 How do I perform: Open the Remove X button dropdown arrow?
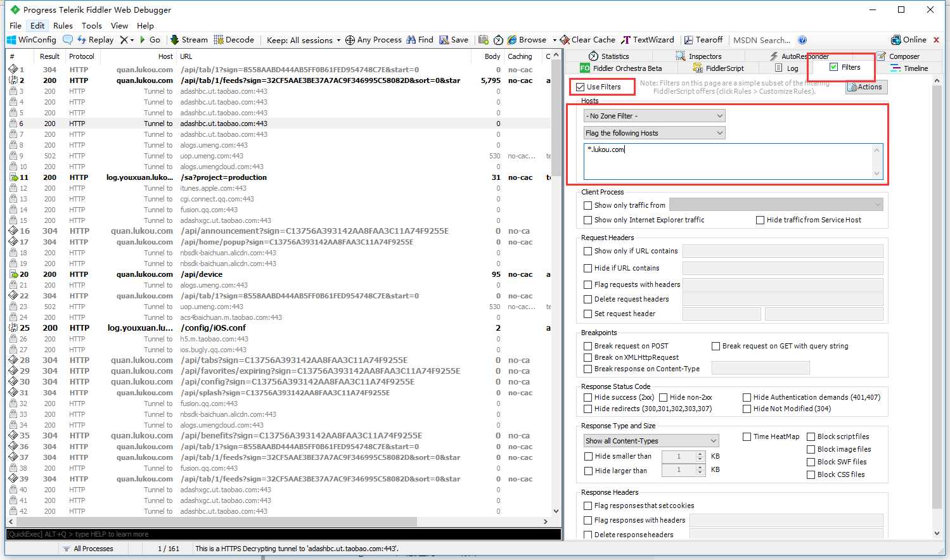132,40
